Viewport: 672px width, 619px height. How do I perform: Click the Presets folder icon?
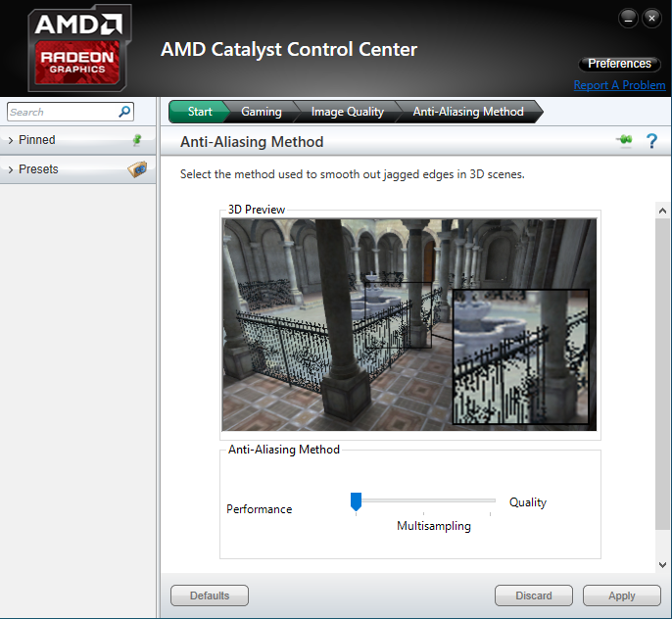pyautogui.click(x=137, y=169)
